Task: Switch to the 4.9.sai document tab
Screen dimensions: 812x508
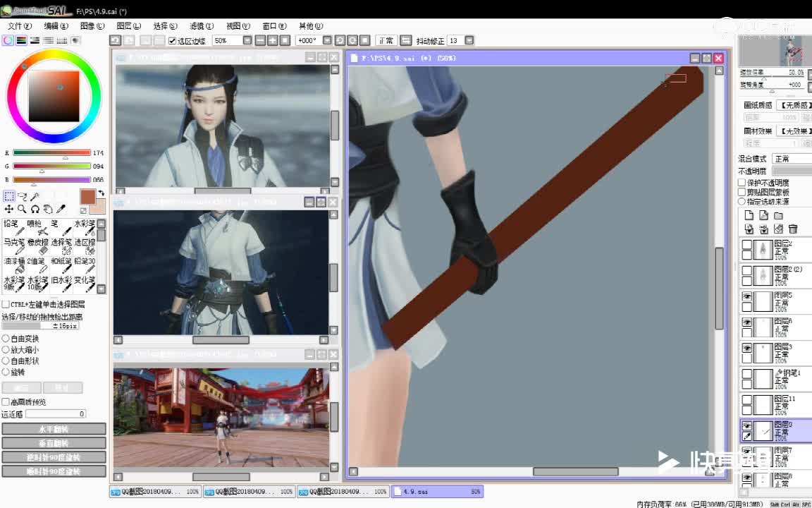Action: [x=437, y=492]
